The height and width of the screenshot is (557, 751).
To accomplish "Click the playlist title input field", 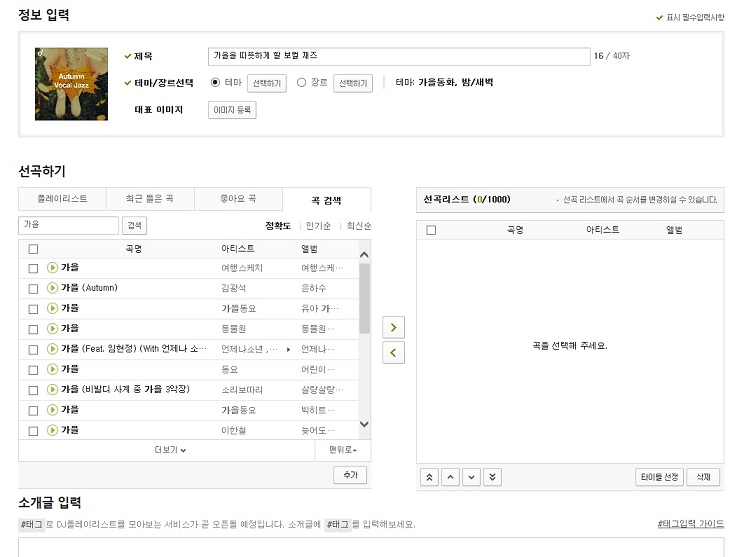I will (x=398, y=56).
